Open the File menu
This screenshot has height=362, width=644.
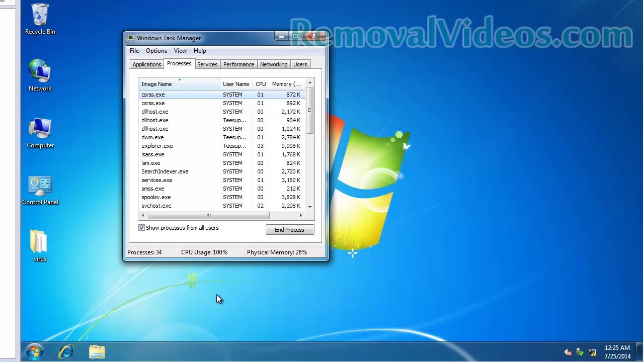click(134, 51)
